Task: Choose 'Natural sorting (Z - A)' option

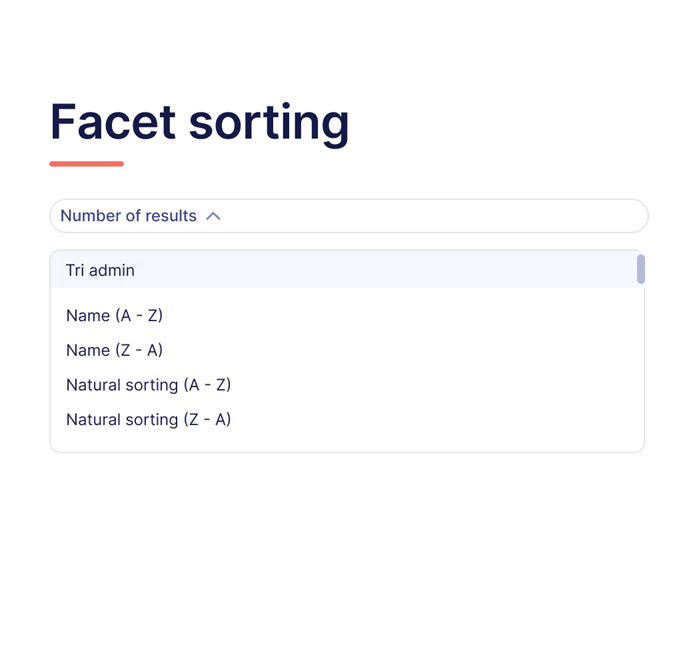Action: point(148,420)
